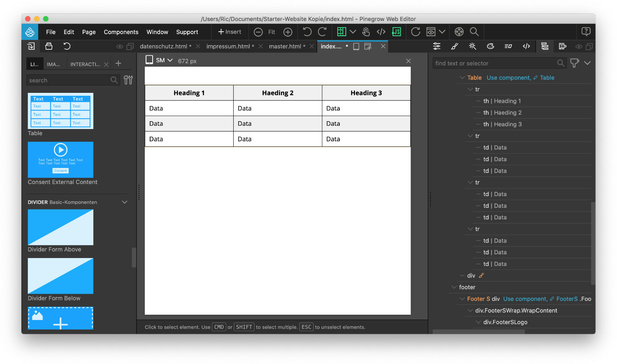Open the File menu

pos(51,32)
